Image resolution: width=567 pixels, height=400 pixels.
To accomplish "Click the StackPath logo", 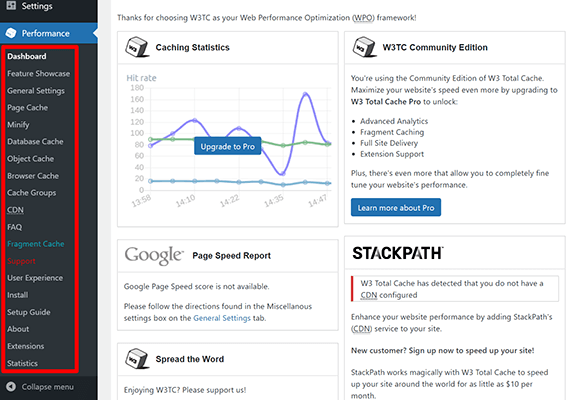I will pyautogui.click(x=398, y=253).
